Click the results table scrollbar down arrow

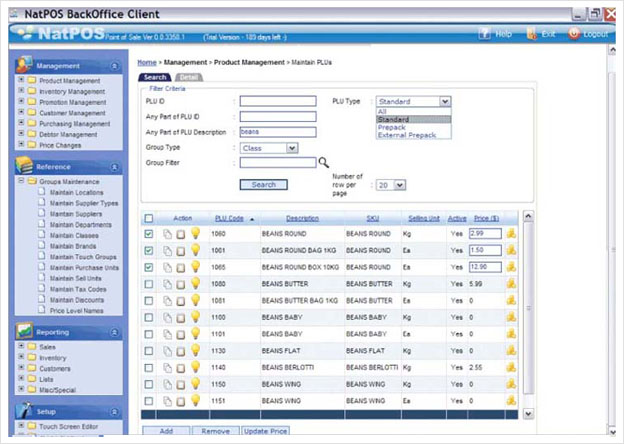[528, 414]
